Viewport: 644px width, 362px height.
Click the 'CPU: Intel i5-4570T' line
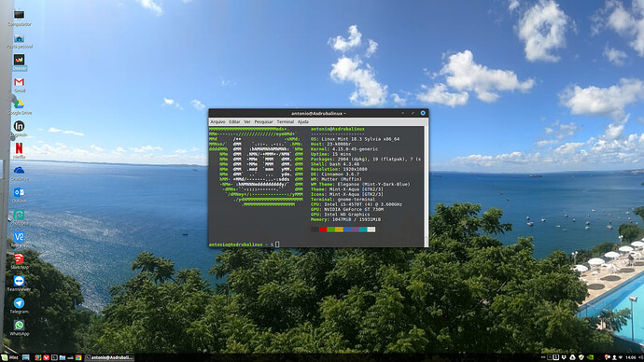357,204
